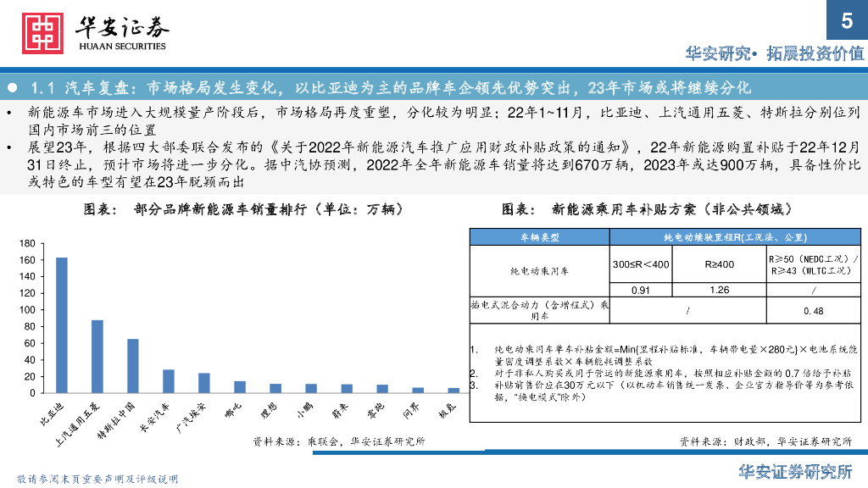Click the footer disclaimer 敬请参阅末页重要声明

(x=97, y=480)
